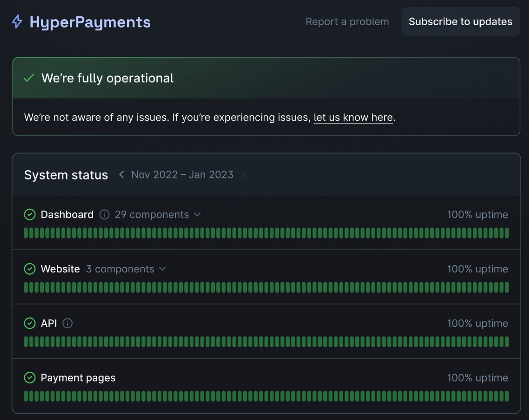
Task: Follow the let us know here link
Action: (x=353, y=118)
